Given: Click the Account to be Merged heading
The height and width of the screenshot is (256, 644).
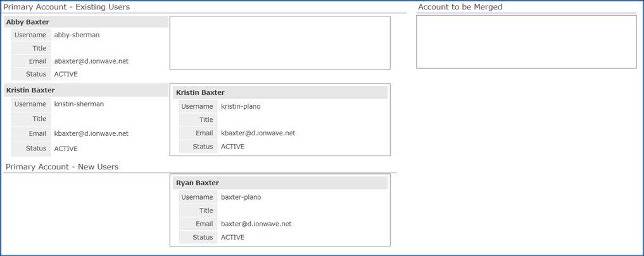Looking at the screenshot, I should [460, 7].
